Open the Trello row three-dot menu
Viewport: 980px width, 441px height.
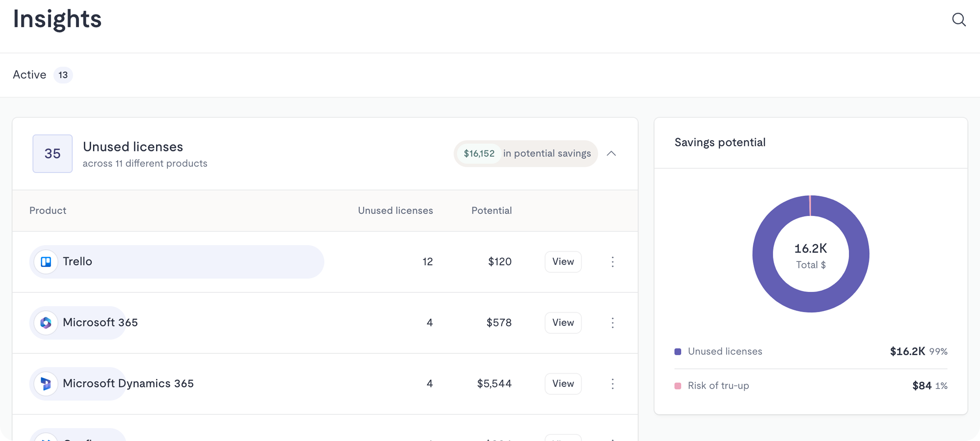coord(613,262)
